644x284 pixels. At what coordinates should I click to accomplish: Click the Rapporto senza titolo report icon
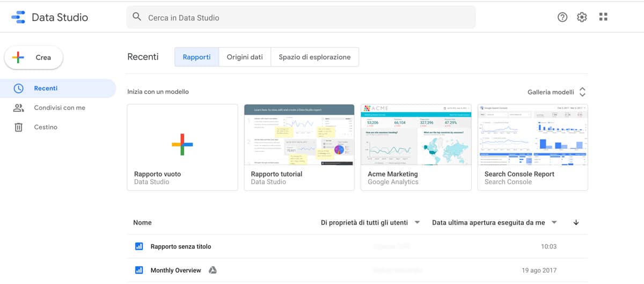tap(139, 246)
